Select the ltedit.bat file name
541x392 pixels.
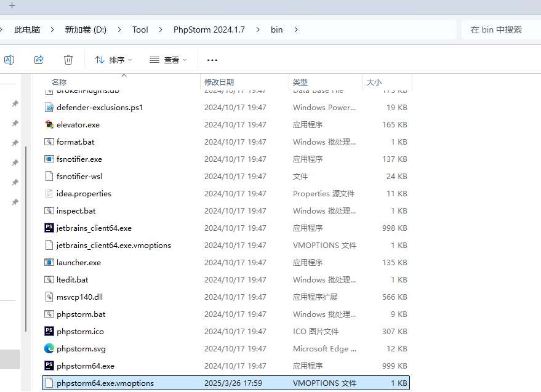click(73, 280)
